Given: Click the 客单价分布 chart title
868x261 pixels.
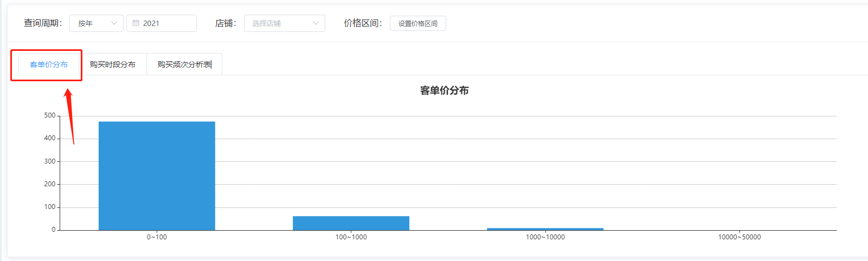Looking at the screenshot, I should [444, 90].
